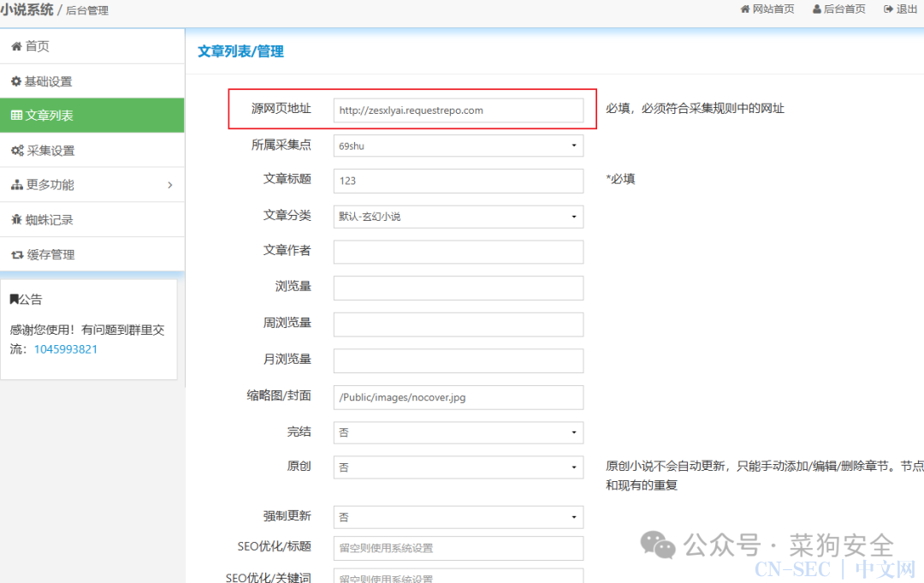Image resolution: width=924 pixels, height=583 pixels.
Task: Focus the 月浏览量 input field
Action: pyautogui.click(x=459, y=360)
